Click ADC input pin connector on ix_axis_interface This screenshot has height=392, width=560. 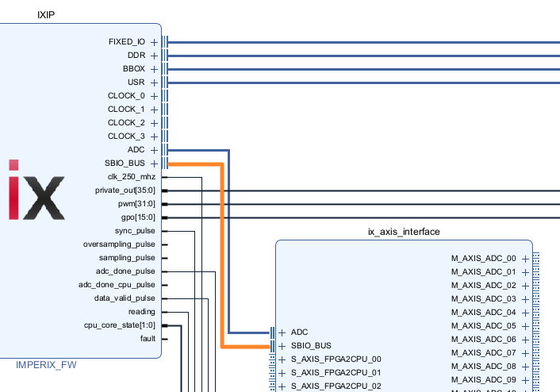tap(272, 332)
